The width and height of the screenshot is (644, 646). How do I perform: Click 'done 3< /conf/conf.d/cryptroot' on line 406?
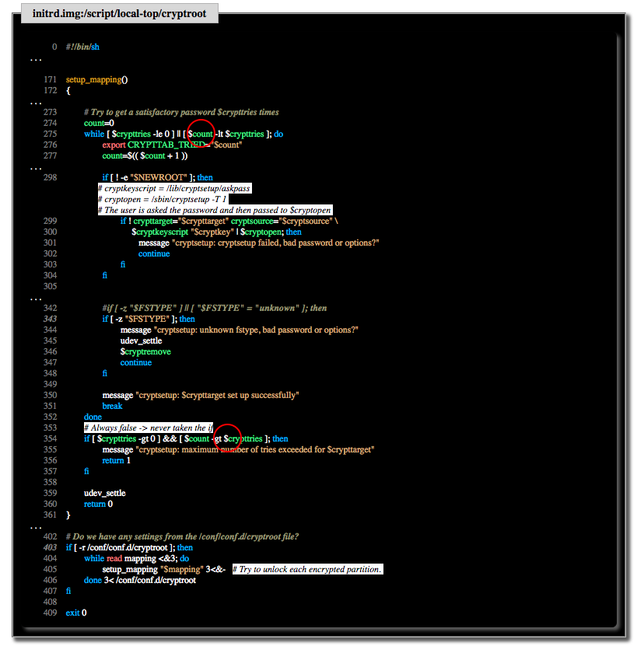140,580
